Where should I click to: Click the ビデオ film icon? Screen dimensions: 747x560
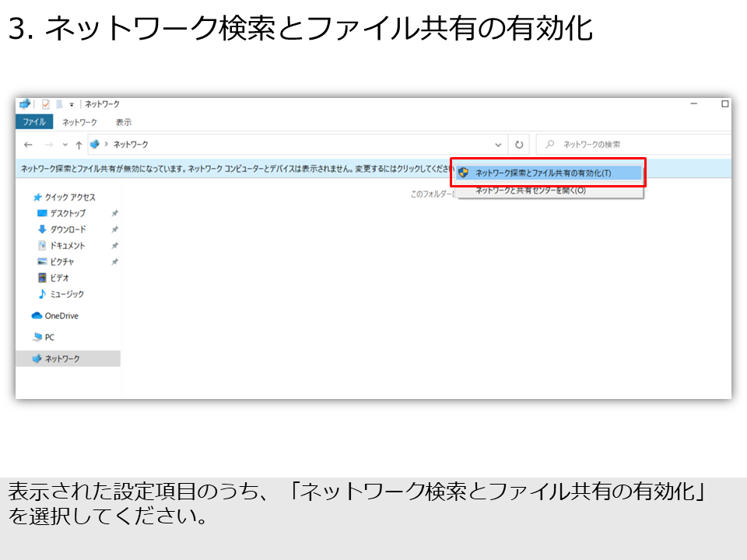tap(42, 278)
